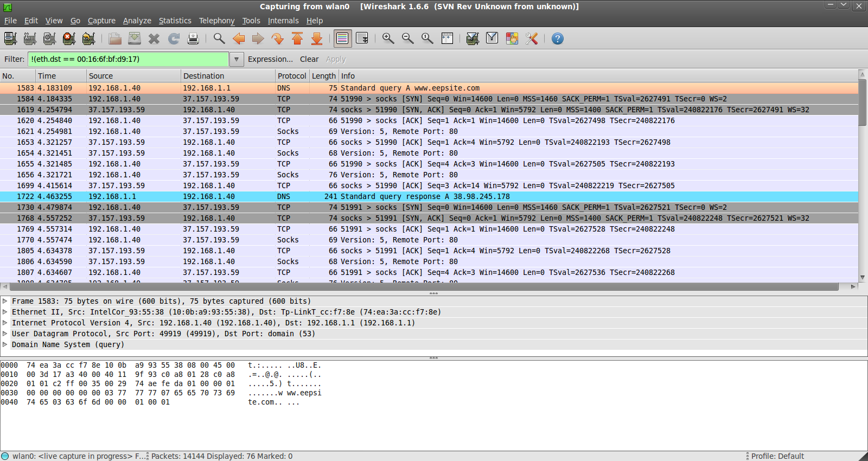The image size is (868, 461).
Task: Open the Statistics menu
Action: pos(175,21)
